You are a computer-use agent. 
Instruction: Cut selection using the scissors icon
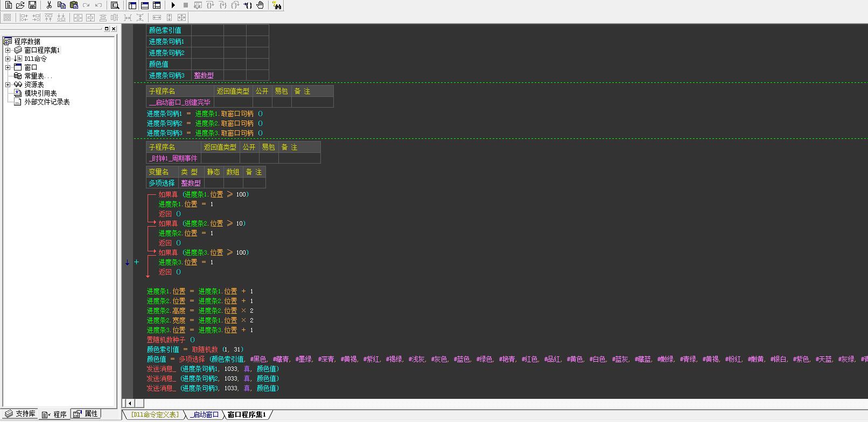[49, 5]
